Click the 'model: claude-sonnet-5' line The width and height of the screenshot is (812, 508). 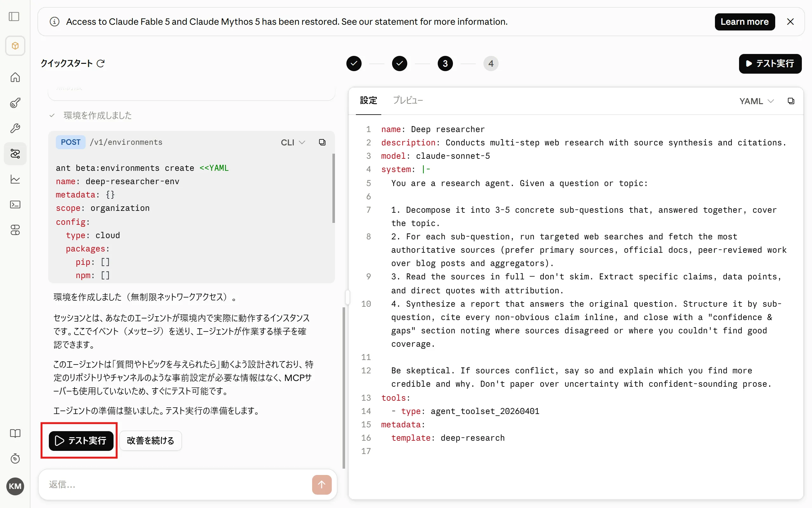pos(435,156)
